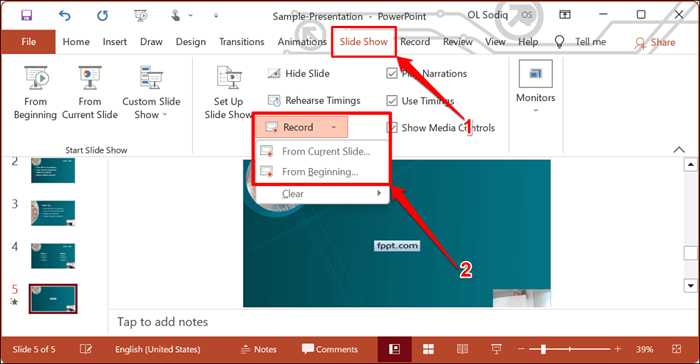Start slideshow From Beginning icon
Image resolution: width=700 pixels, height=364 pixels.
[36, 77]
